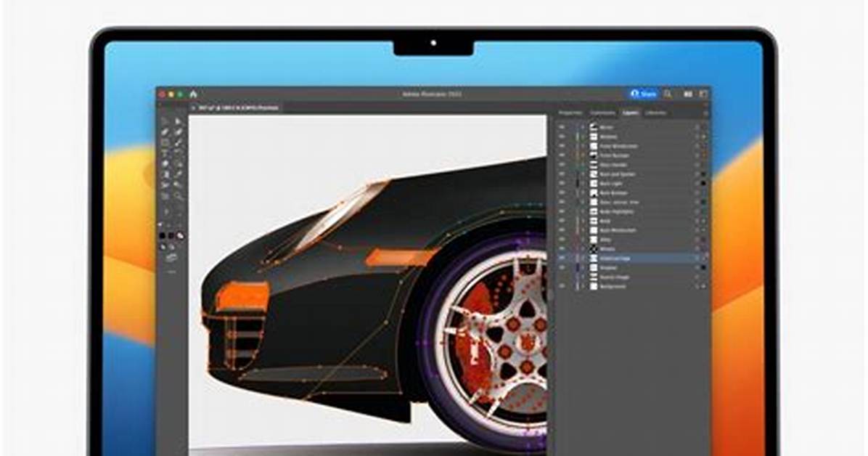Hide the Wheels layer
Image resolution: width=868 pixels, height=456 pixels.
[x=562, y=249]
